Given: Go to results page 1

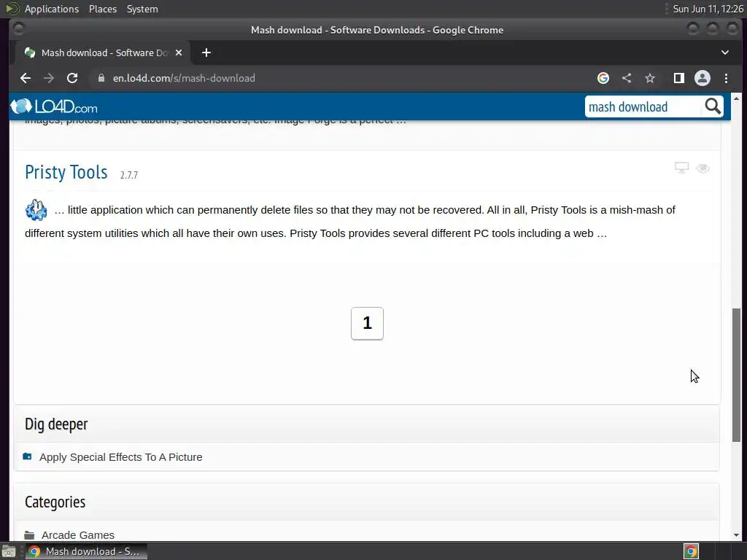Looking at the screenshot, I should (367, 323).
